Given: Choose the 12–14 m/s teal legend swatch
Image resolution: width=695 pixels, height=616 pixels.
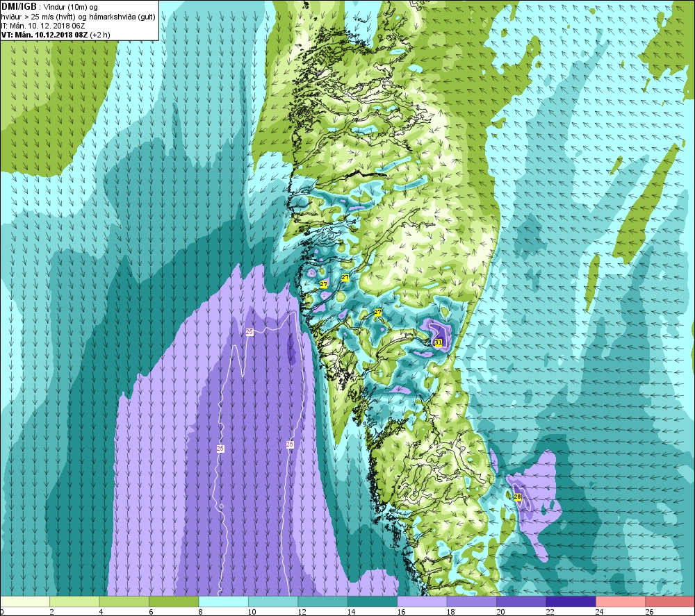Looking at the screenshot, I should [x=322, y=601].
